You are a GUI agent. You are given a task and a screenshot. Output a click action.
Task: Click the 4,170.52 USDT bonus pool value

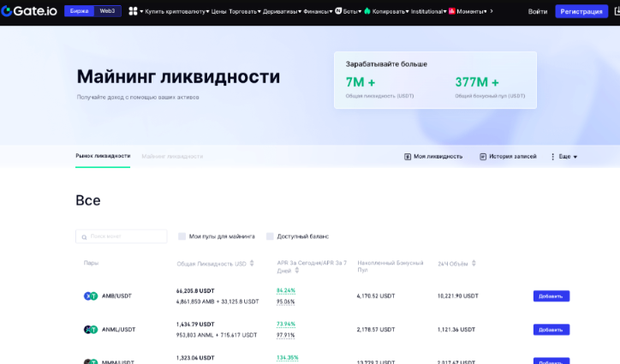pos(376,296)
